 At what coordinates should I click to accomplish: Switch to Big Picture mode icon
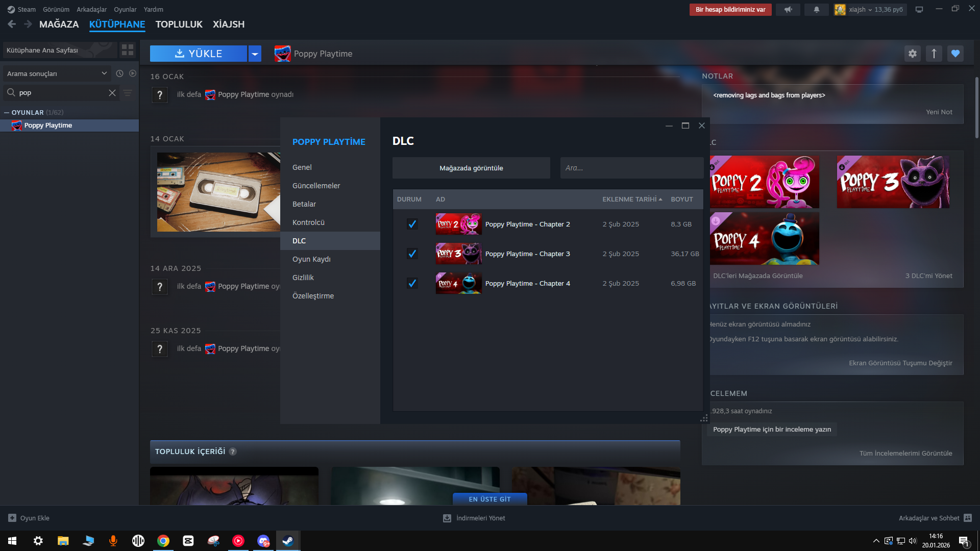[919, 10]
